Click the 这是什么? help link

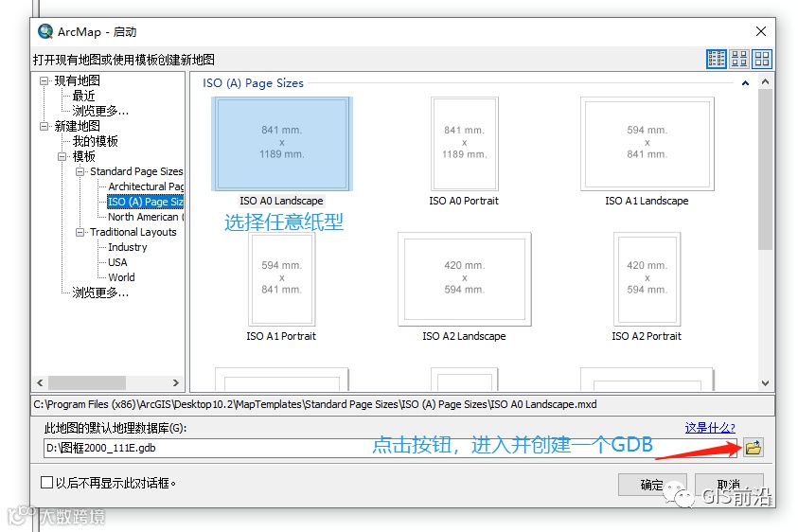tap(710, 428)
